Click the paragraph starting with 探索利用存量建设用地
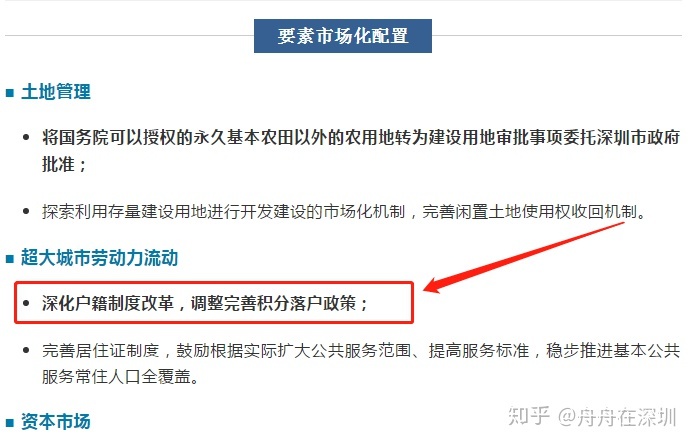This screenshot has height=444, width=694. click(x=343, y=212)
